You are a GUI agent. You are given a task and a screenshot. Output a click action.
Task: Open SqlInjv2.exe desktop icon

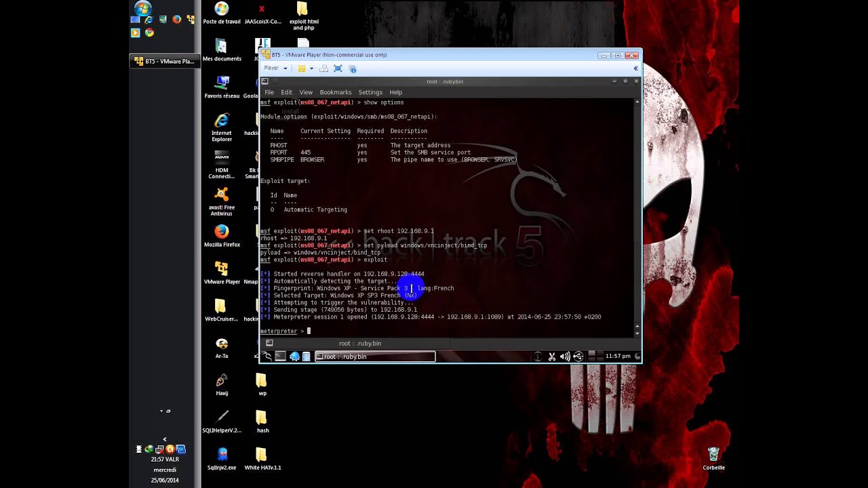point(222,459)
